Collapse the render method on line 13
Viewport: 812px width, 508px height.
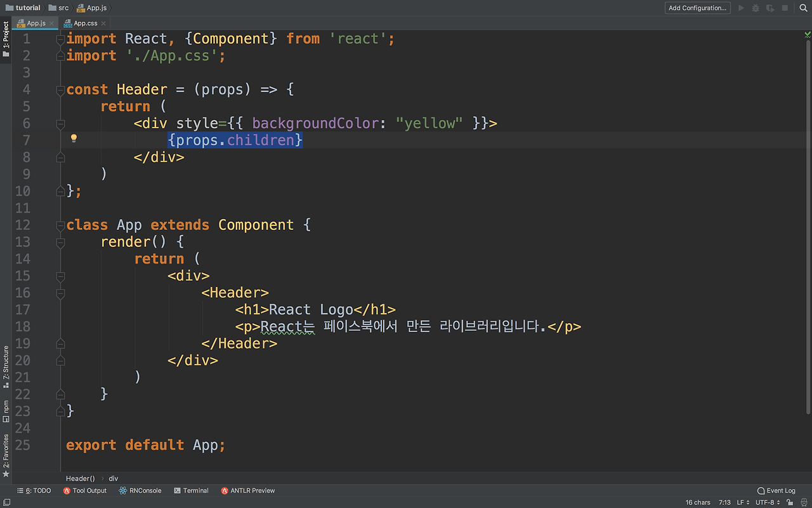(60, 242)
